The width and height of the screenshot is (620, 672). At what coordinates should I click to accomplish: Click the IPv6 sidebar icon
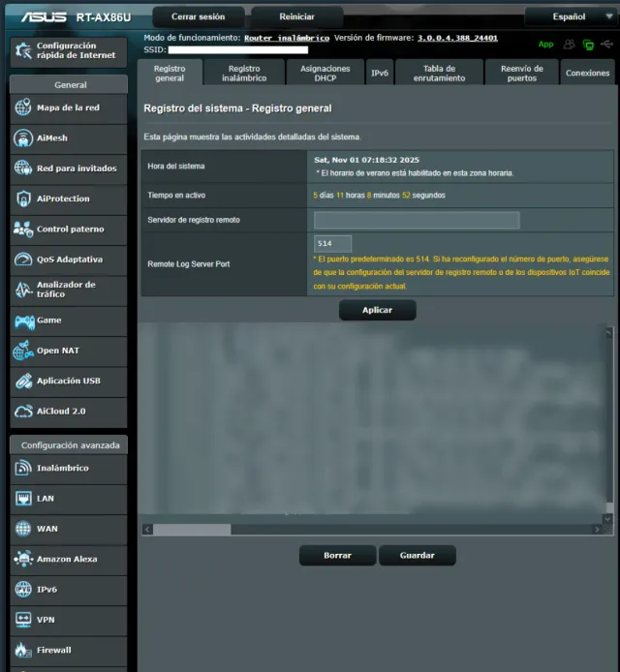pos(23,590)
